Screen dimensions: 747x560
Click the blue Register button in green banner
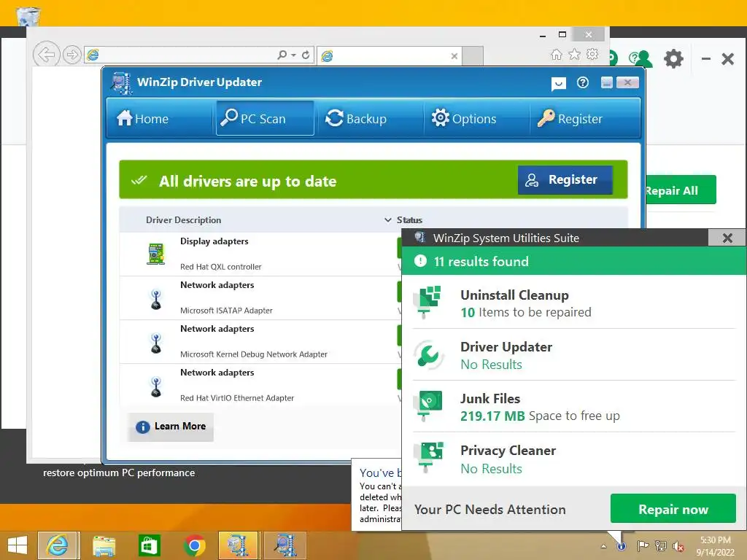point(565,180)
